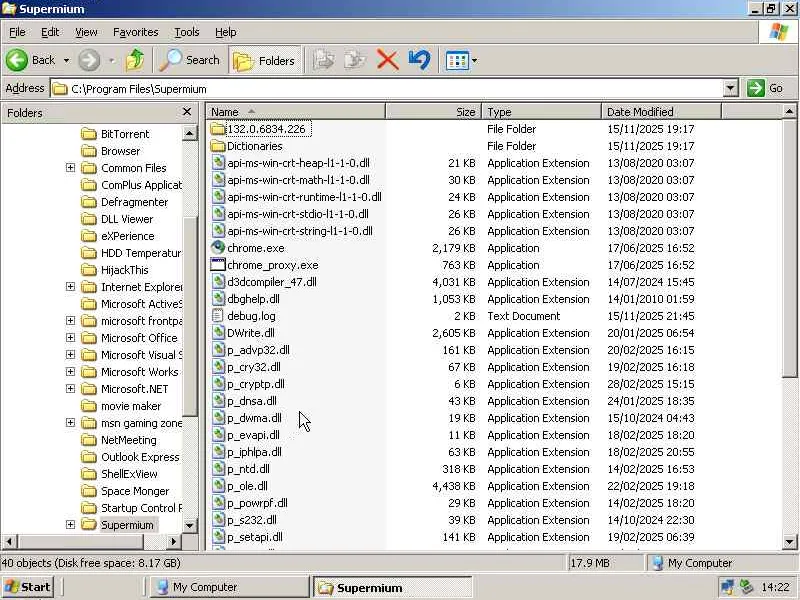The height and width of the screenshot is (600, 800).
Task: Select p_ole.dll file icon
Action: (x=218, y=486)
